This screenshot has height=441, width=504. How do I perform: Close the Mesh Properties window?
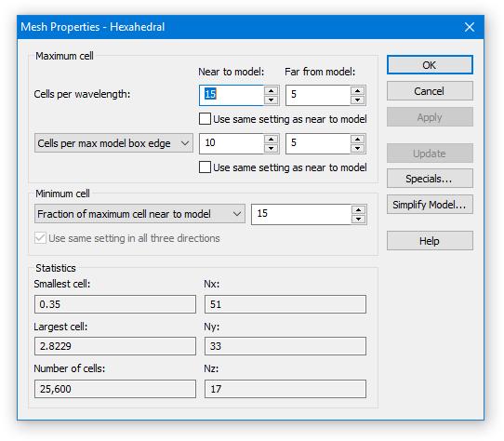click(470, 27)
